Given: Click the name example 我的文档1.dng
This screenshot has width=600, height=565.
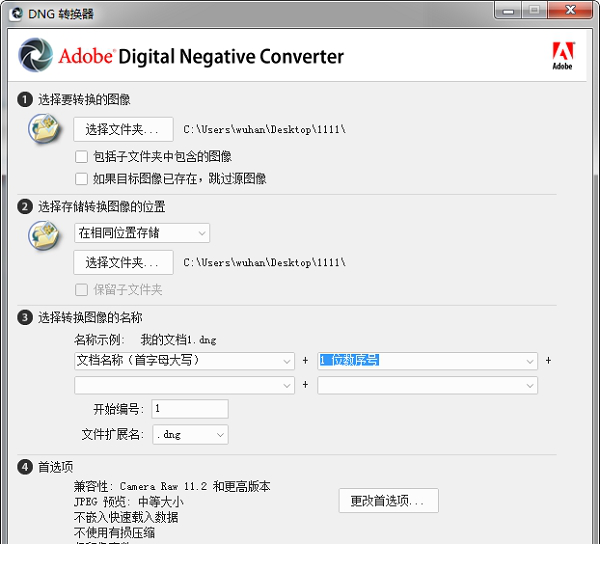Looking at the screenshot, I should [178, 340].
